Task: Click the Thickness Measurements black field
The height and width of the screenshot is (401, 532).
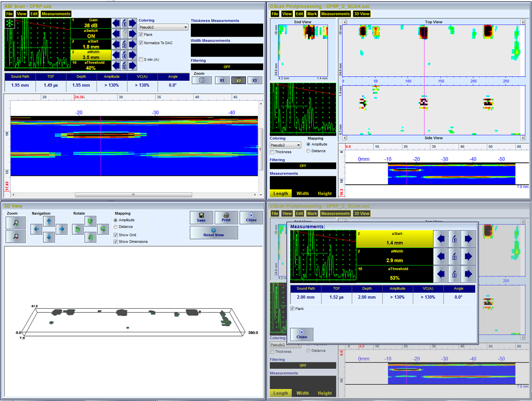Action: 227,30
